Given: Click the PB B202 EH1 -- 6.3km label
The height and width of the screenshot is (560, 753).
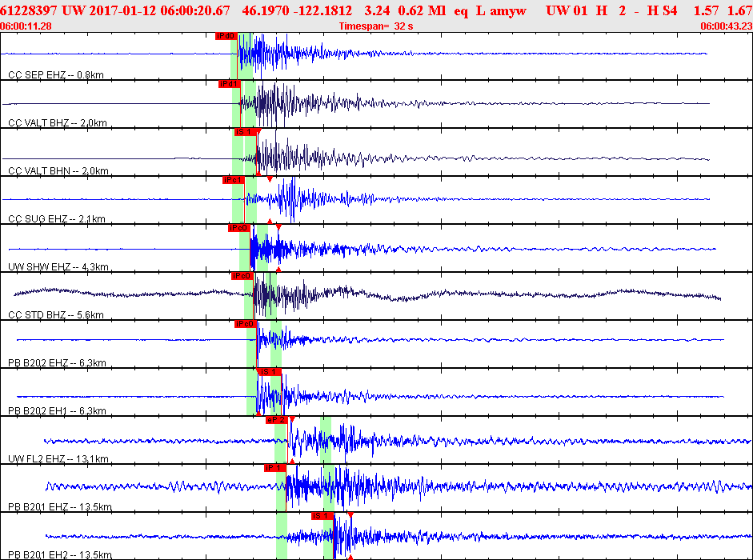Looking at the screenshot, I should coord(57,411).
